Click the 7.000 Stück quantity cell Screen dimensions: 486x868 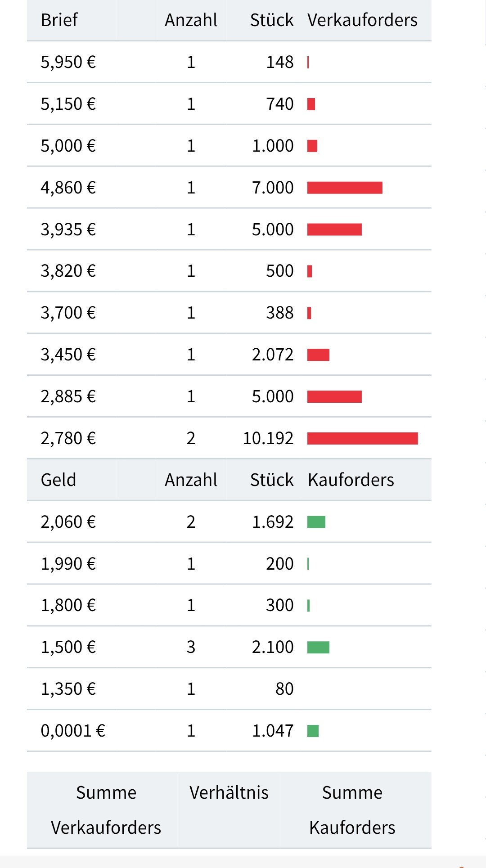(273, 188)
